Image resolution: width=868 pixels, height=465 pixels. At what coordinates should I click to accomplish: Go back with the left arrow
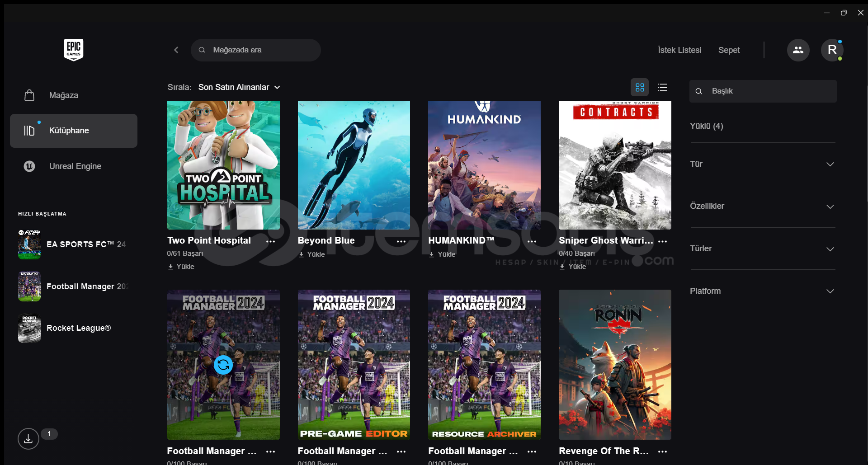176,50
